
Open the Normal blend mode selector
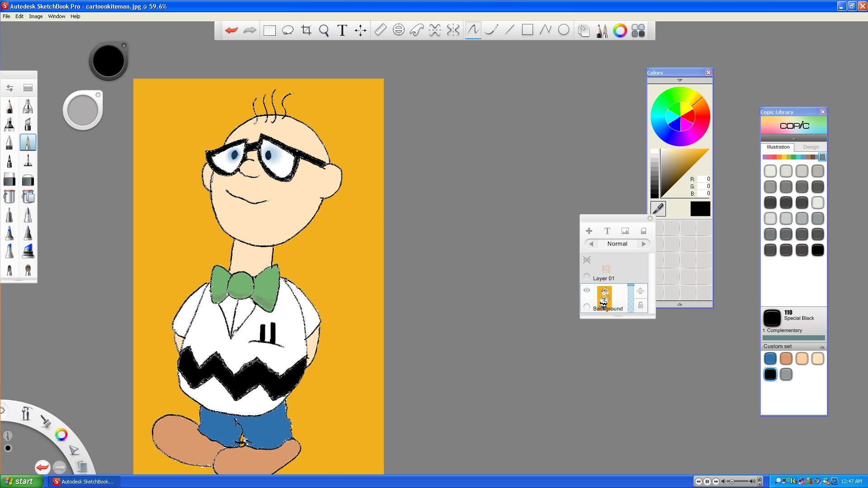617,244
